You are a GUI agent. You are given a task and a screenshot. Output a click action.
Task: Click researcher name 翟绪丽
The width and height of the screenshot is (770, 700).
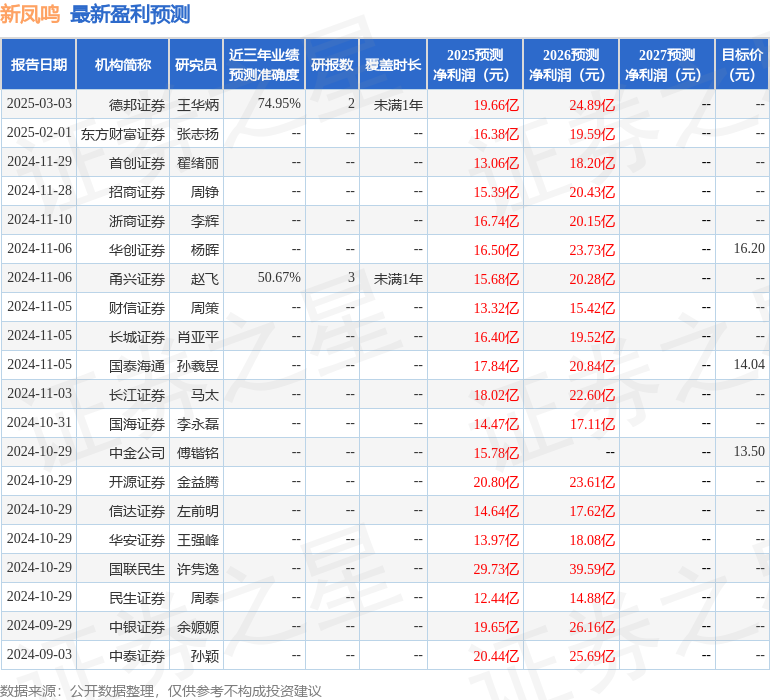[198, 163]
